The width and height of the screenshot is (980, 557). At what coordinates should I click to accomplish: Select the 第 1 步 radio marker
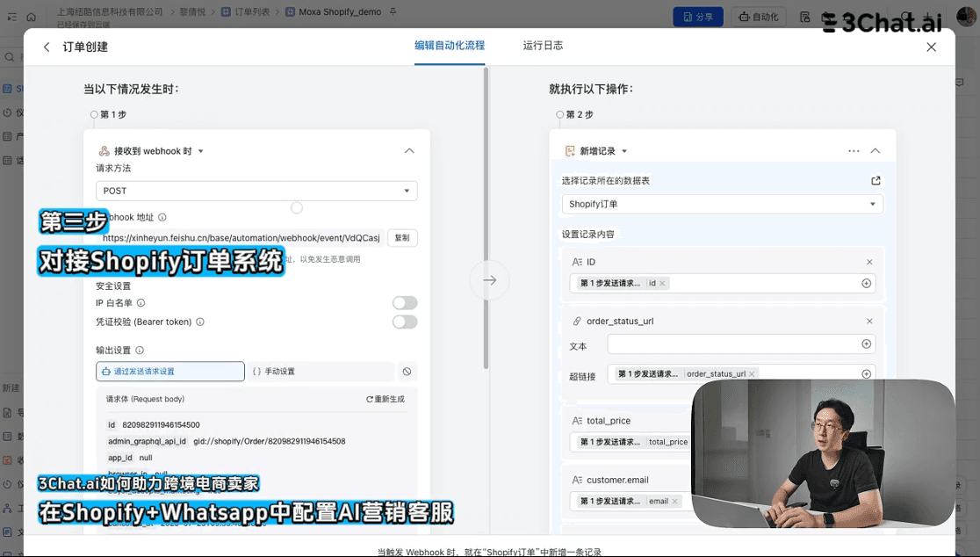coord(94,114)
